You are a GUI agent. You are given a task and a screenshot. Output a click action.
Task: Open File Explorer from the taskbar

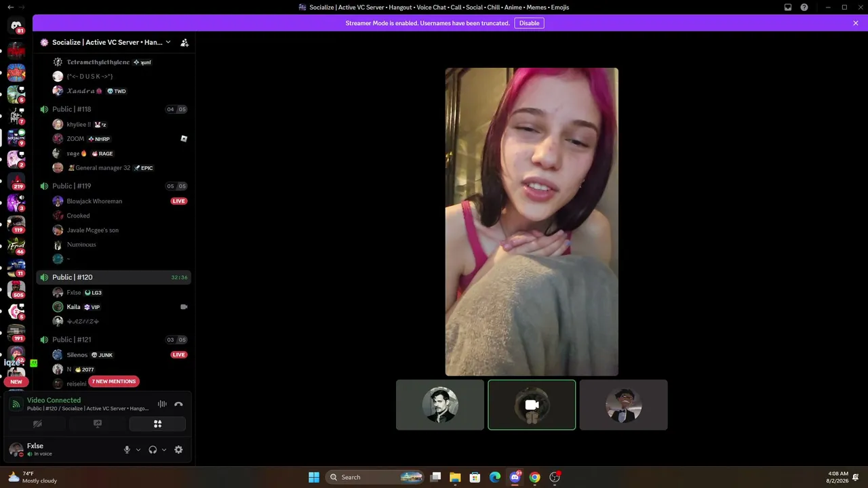pyautogui.click(x=455, y=477)
